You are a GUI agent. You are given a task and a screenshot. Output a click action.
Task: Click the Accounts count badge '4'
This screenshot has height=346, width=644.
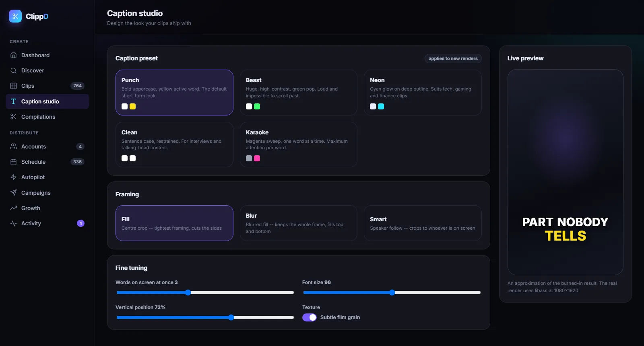[x=80, y=146]
